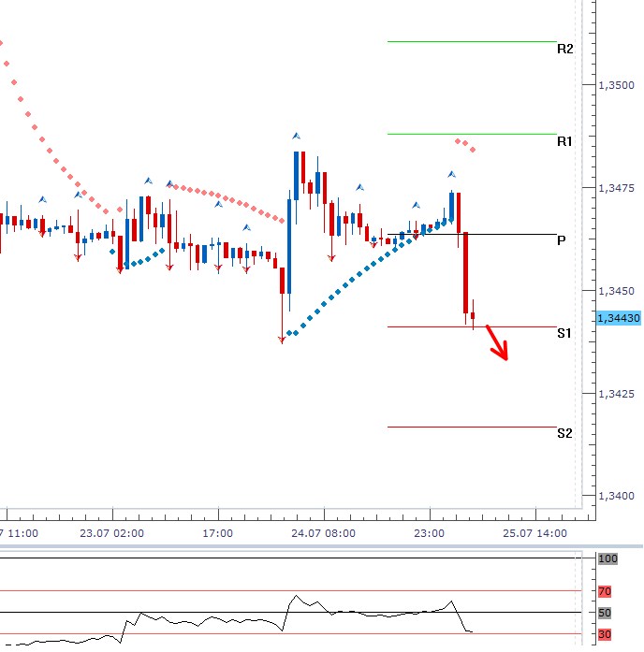Click the RSI 30 level label

[605, 634]
